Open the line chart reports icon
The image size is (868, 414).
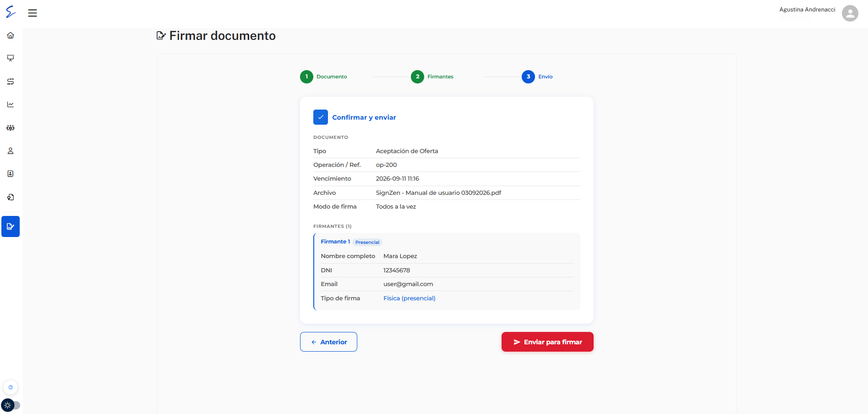(x=11, y=105)
